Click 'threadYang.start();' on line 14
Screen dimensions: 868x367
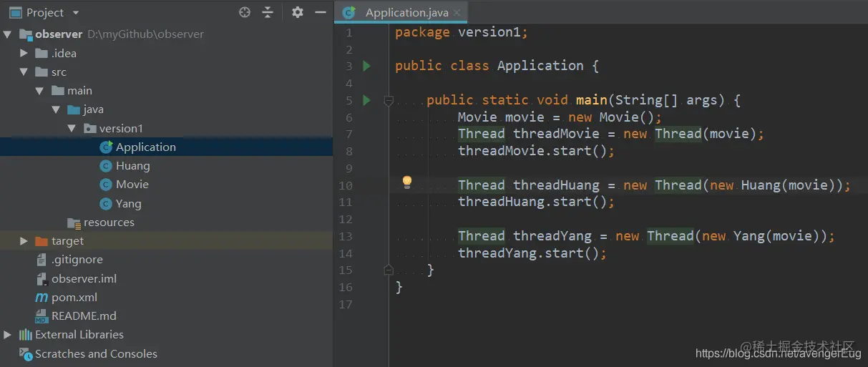point(532,253)
